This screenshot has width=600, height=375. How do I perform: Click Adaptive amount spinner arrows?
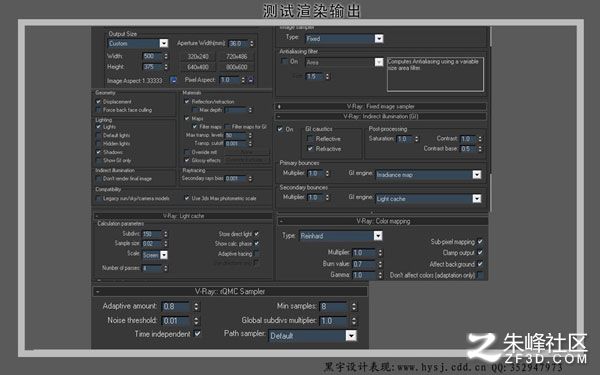tap(196, 307)
